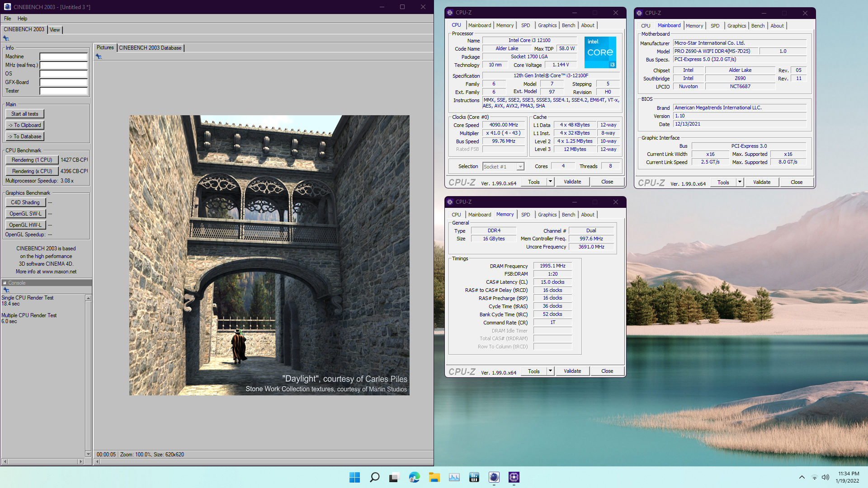This screenshot has width=868, height=488.
Task: Select the Pictures tab
Action: click(105, 47)
